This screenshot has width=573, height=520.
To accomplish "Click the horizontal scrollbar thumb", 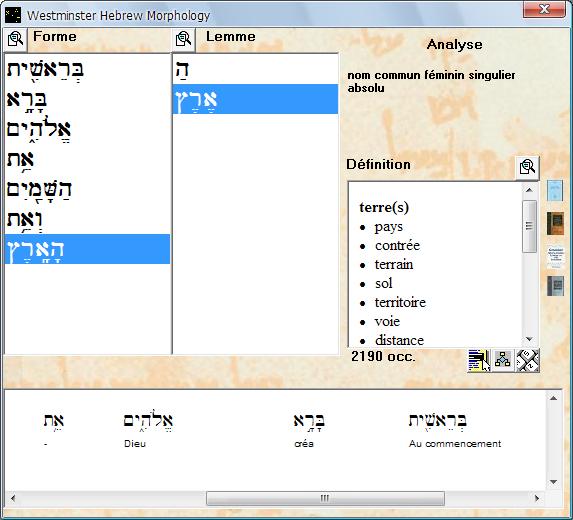I will 325,498.
